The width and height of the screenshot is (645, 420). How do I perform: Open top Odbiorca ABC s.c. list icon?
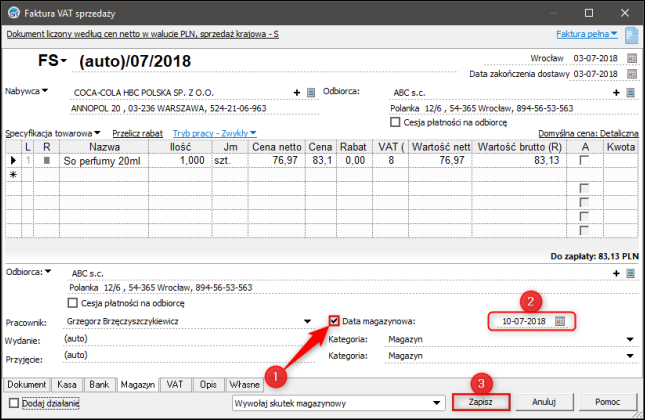pyautogui.click(x=630, y=93)
